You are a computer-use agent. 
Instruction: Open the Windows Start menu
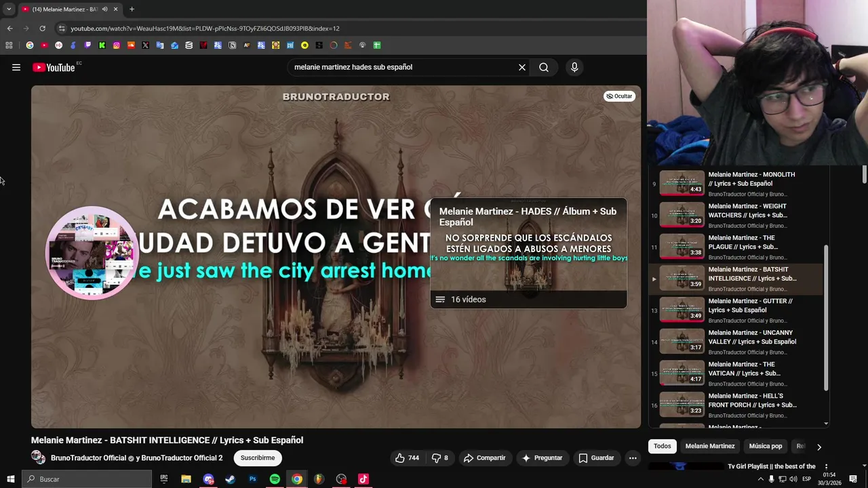[11, 479]
